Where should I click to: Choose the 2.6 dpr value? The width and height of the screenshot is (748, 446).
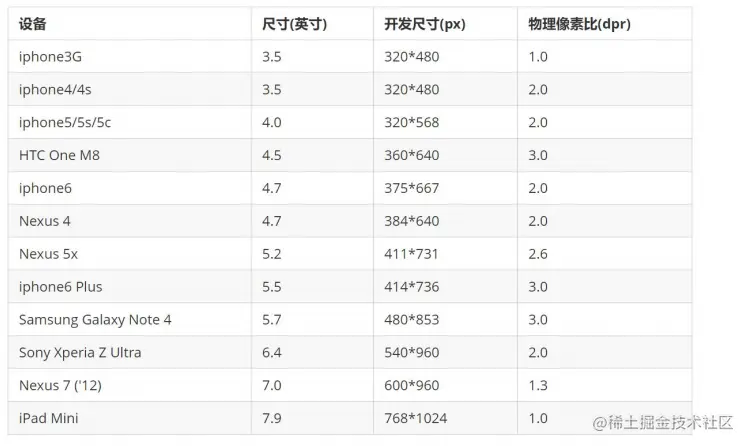pyautogui.click(x=538, y=254)
